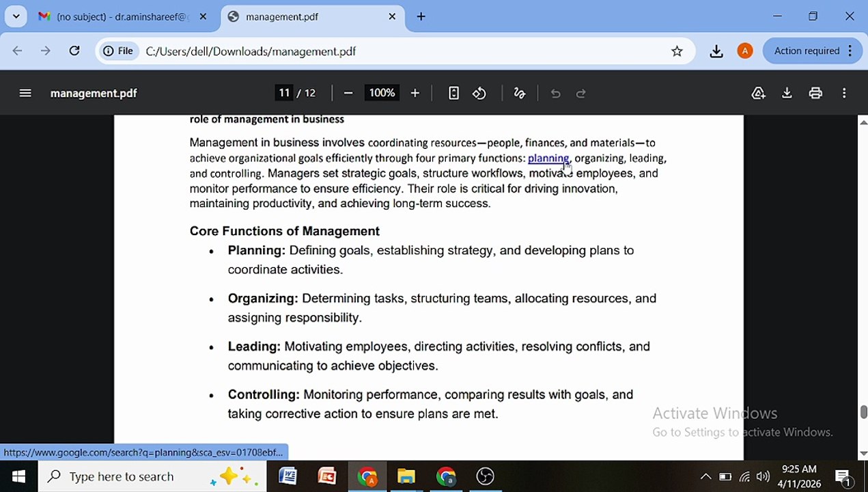Follow the planning hyperlink in paragraph
The width and height of the screenshot is (868, 492).
(548, 158)
